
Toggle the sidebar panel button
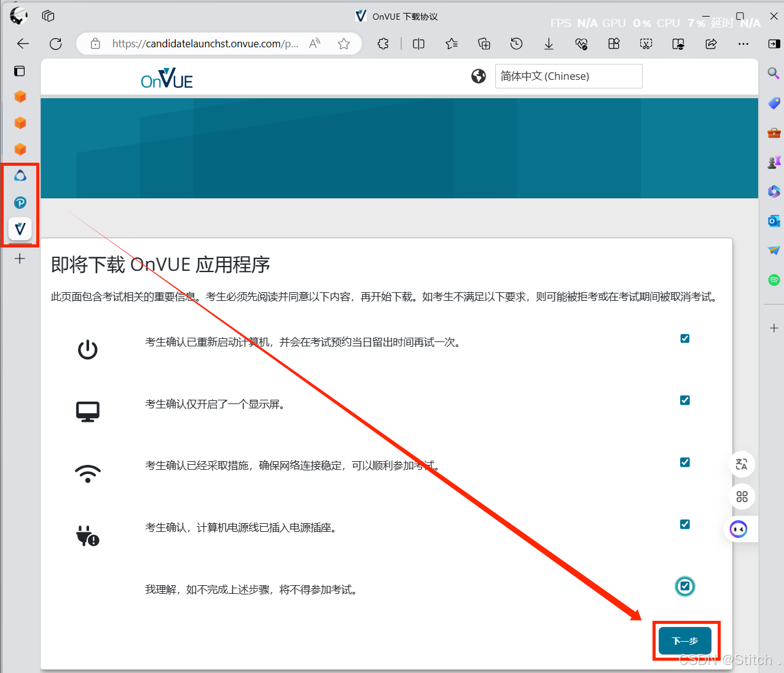(x=774, y=44)
